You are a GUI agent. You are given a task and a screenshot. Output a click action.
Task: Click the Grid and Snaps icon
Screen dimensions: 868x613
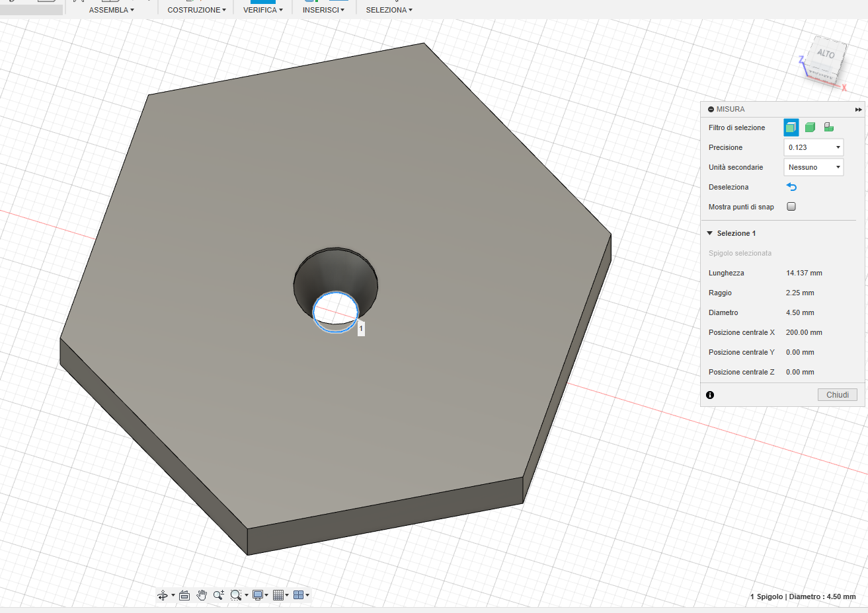[x=278, y=595]
